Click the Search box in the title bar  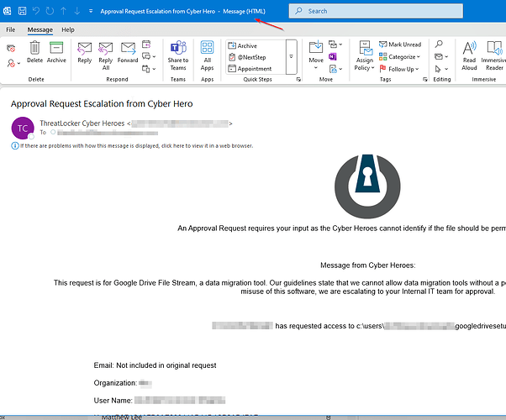point(376,11)
